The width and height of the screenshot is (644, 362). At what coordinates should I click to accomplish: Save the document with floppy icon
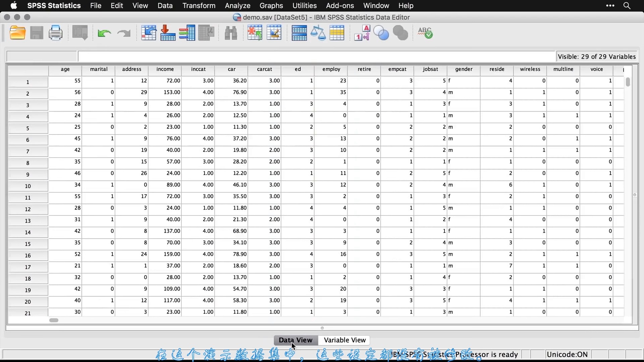coord(37,33)
